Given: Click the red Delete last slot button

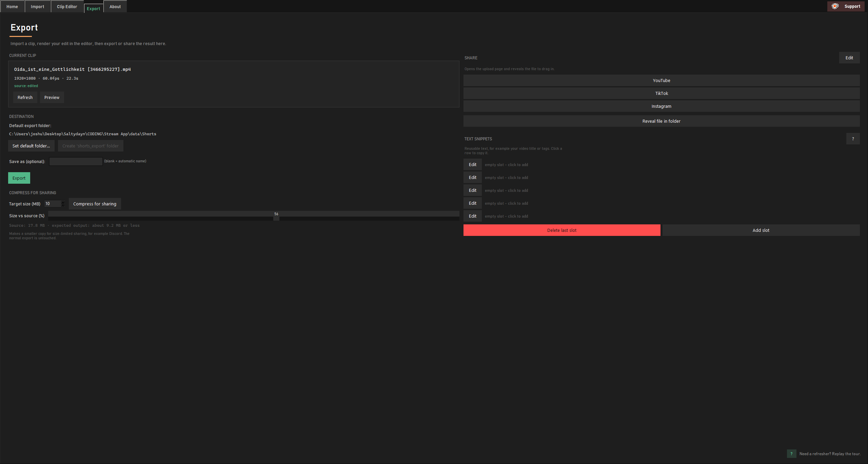Looking at the screenshot, I should pyautogui.click(x=562, y=230).
